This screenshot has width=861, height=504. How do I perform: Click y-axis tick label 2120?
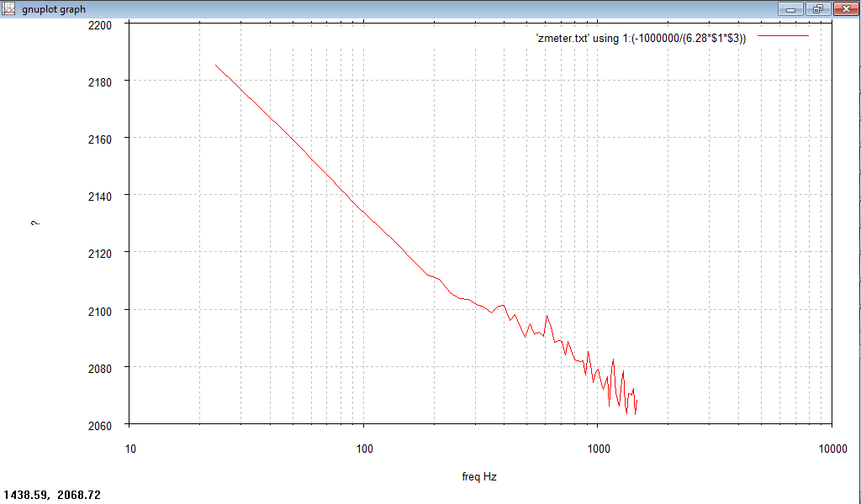coord(100,254)
